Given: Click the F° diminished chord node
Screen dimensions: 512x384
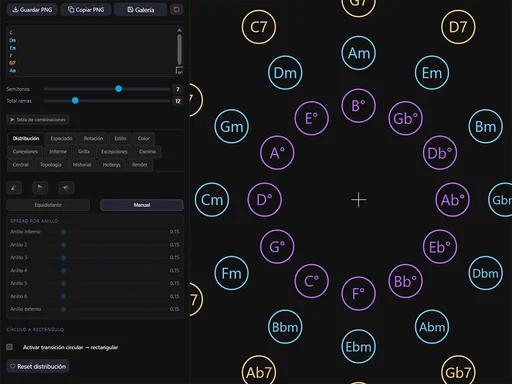Looking at the screenshot, I should 359,294.
